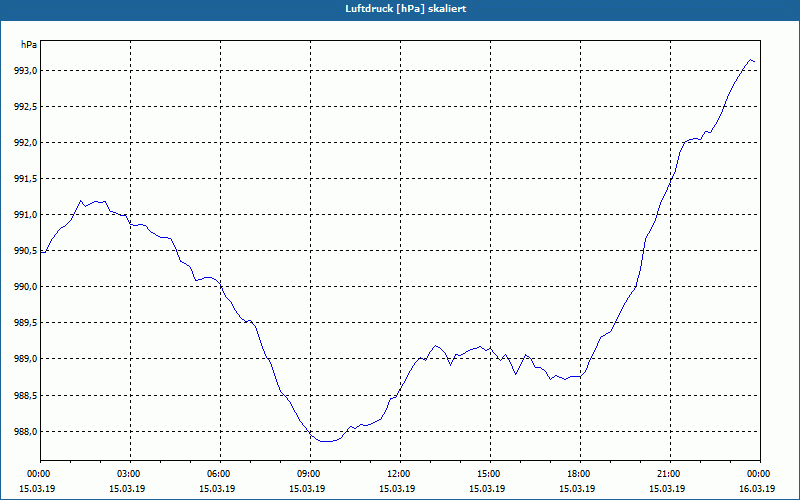Click the pressure curve minimum near 09:30
Viewport: 800px width, 500px height.
(x=325, y=441)
